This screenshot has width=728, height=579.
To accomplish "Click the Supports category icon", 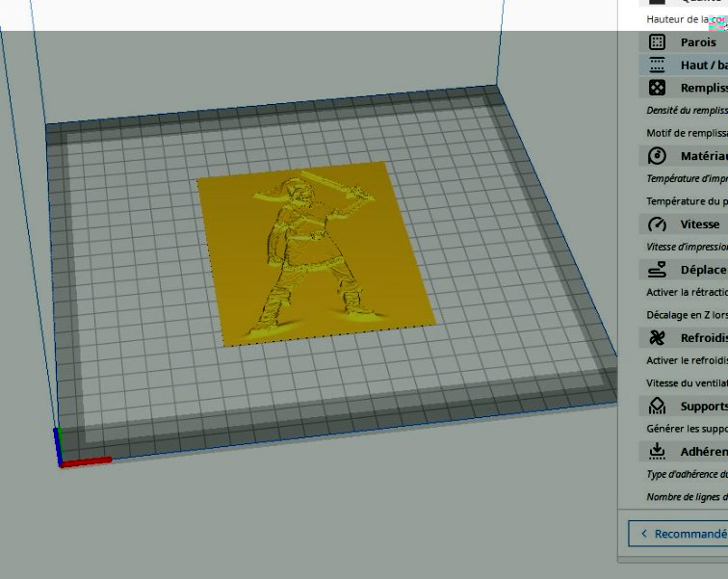I will 657,407.
